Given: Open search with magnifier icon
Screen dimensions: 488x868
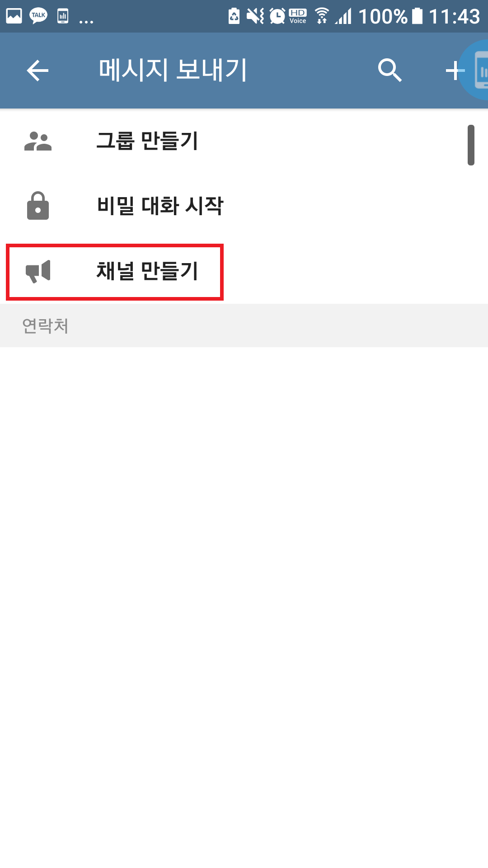Looking at the screenshot, I should tap(390, 71).
